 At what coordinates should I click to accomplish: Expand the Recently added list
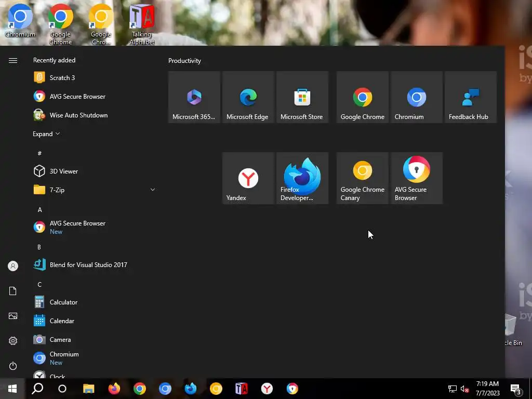pos(46,134)
